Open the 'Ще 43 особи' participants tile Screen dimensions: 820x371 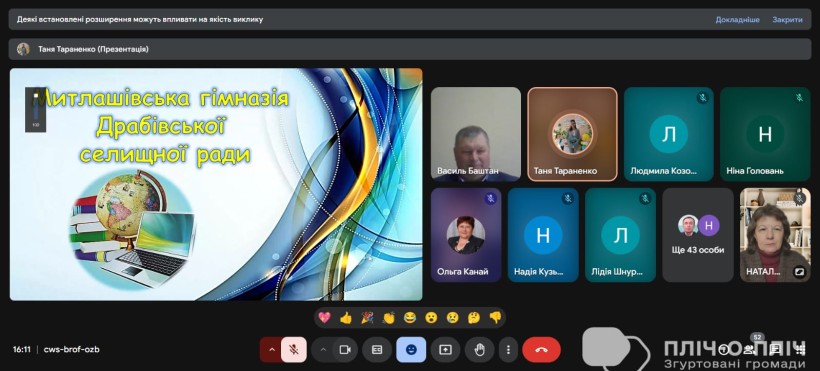click(x=698, y=235)
